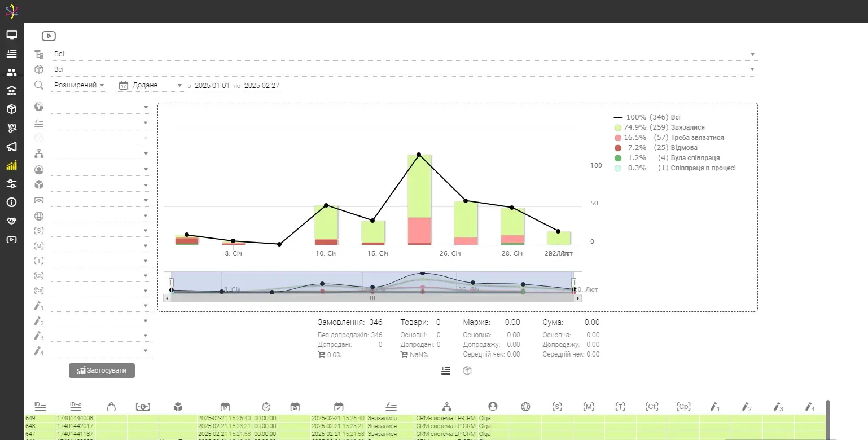Click the megaphone icon in sidebar
The image size is (868, 440).
[11, 147]
